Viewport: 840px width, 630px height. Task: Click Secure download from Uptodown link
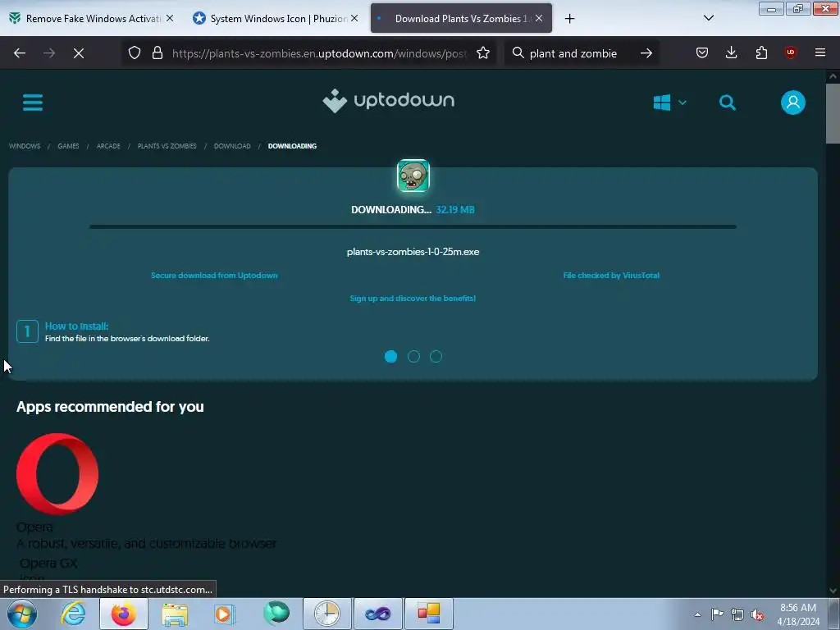[x=214, y=276]
